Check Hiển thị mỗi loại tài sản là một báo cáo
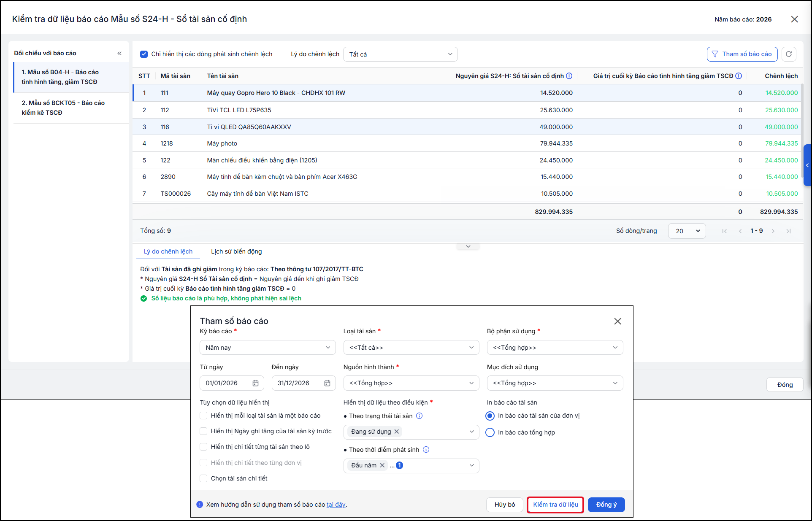Viewport: 812px width, 521px height. [203, 416]
